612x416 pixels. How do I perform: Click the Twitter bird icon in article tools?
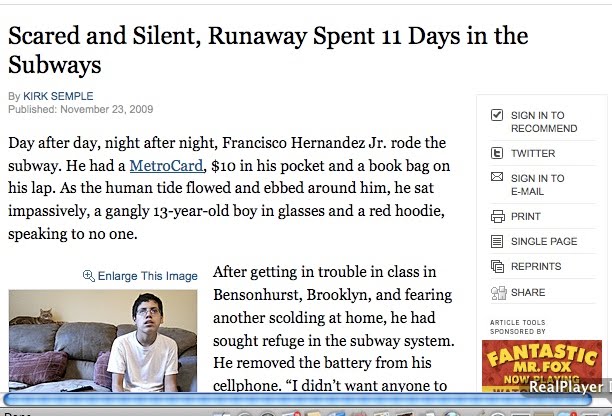click(497, 153)
